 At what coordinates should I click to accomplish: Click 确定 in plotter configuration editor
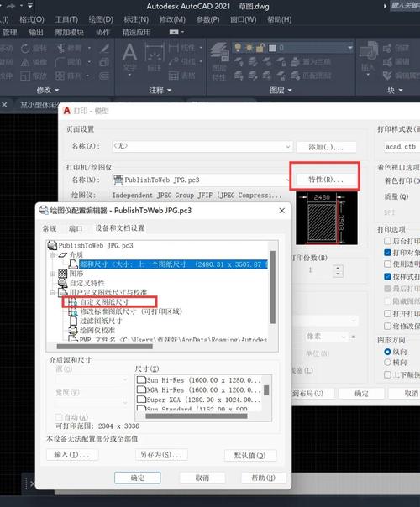[x=138, y=478]
